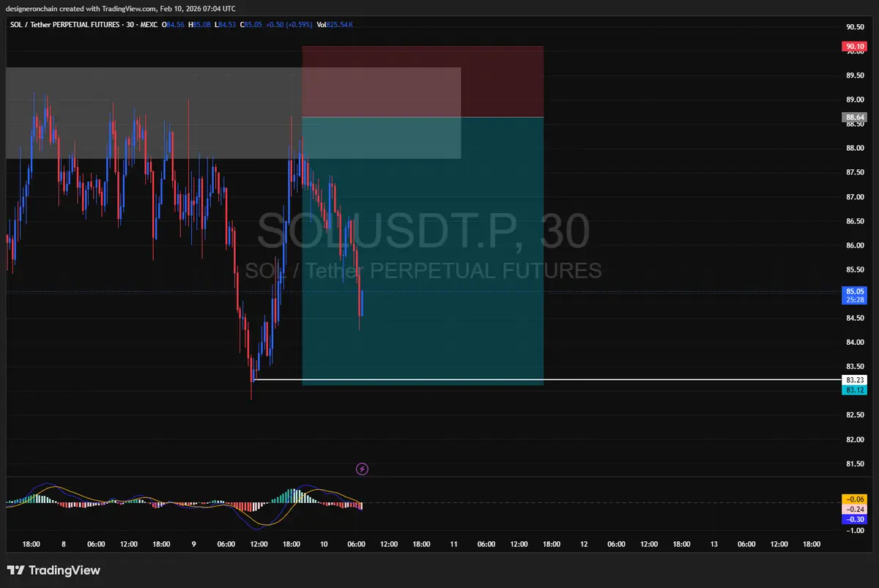Click the MACD histogram in indicator pane
Image resolution: width=879 pixels, height=588 pixels.
pyautogui.click(x=183, y=501)
